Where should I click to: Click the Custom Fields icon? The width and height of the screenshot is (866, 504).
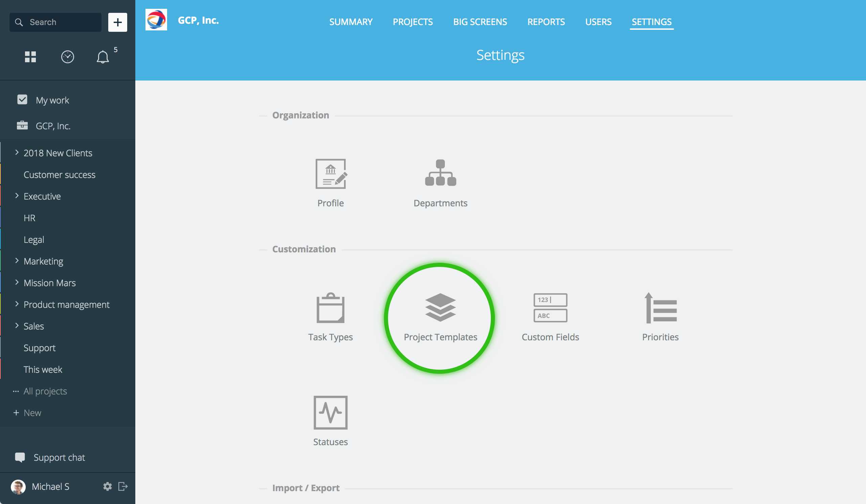pyautogui.click(x=550, y=308)
